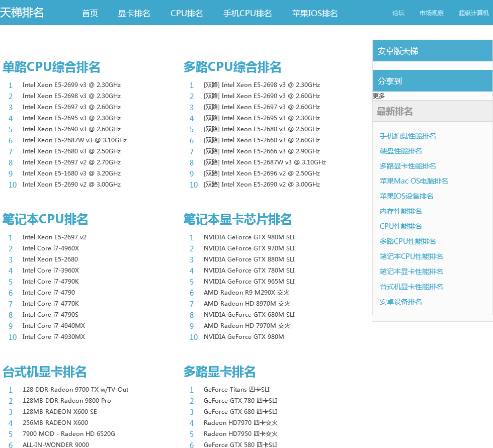Open 硬盘性能排名 sidebar link
The height and width of the screenshot is (448, 493).
(400, 151)
